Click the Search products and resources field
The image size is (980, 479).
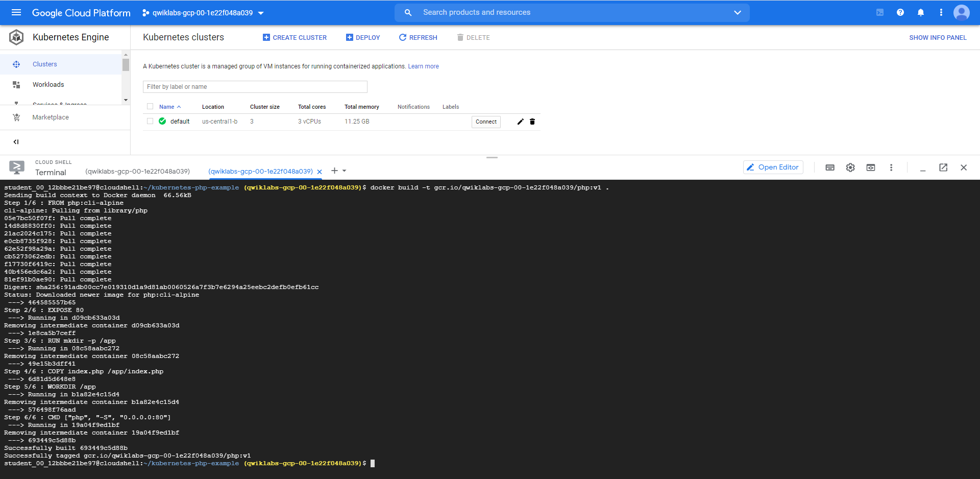(572, 12)
